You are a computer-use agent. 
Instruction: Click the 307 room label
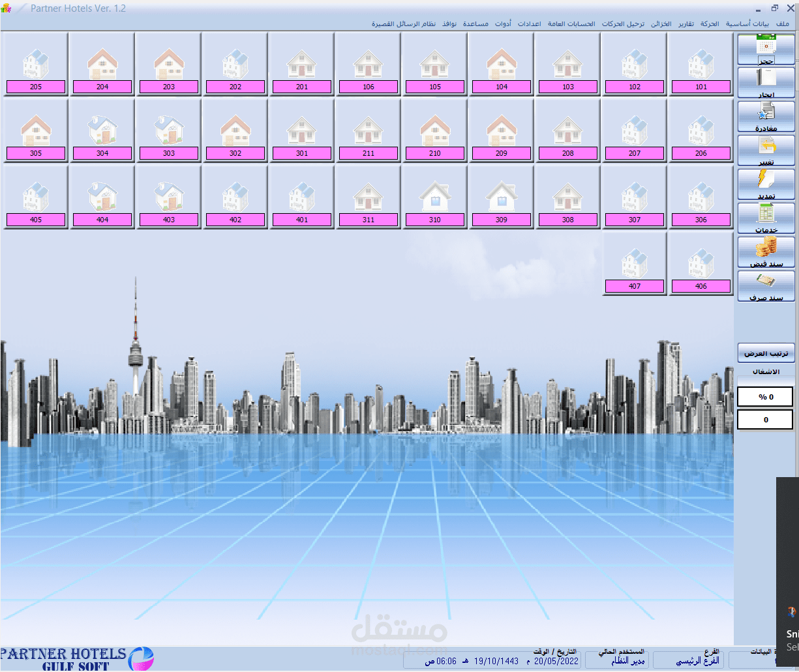(635, 220)
